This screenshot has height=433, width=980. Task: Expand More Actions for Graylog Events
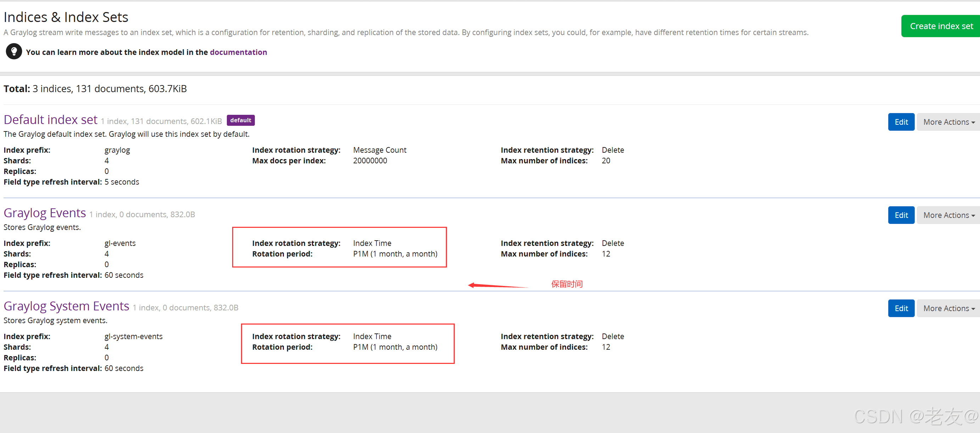tap(948, 215)
